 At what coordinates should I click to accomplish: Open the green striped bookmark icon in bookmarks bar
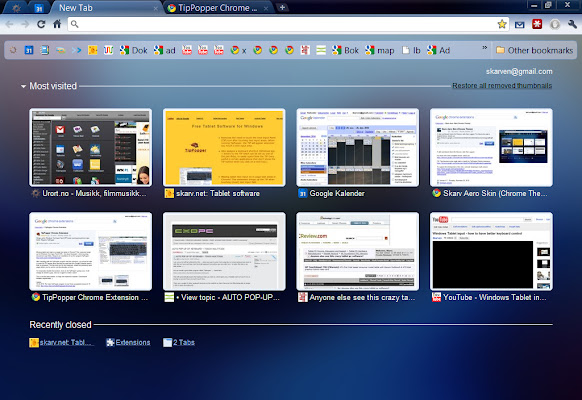[321, 50]
